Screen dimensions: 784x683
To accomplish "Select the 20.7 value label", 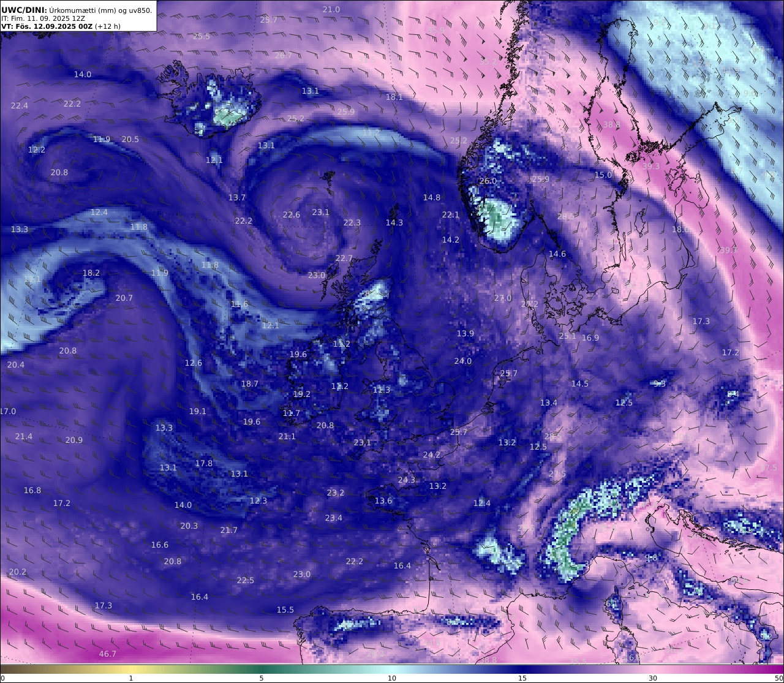I will coord(124,298).
